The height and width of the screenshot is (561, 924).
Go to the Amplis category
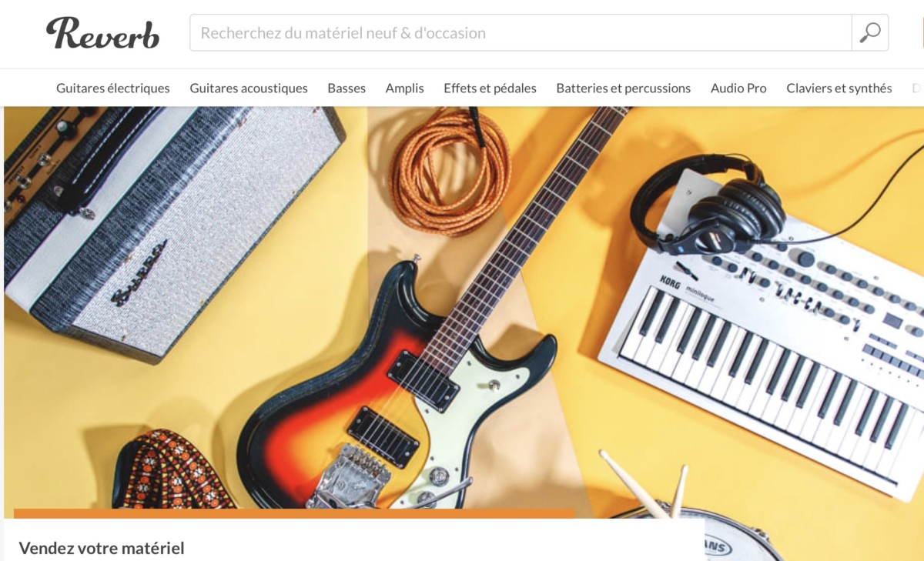405,88
